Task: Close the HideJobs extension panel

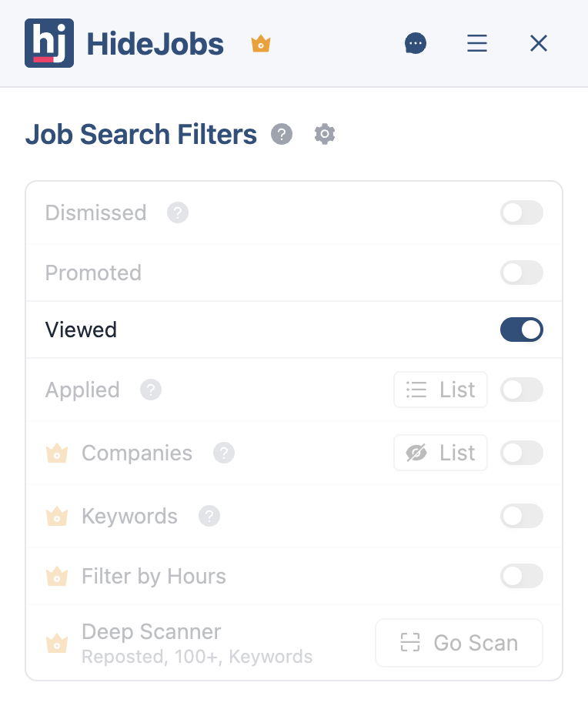Action: [x=538, y=44]
